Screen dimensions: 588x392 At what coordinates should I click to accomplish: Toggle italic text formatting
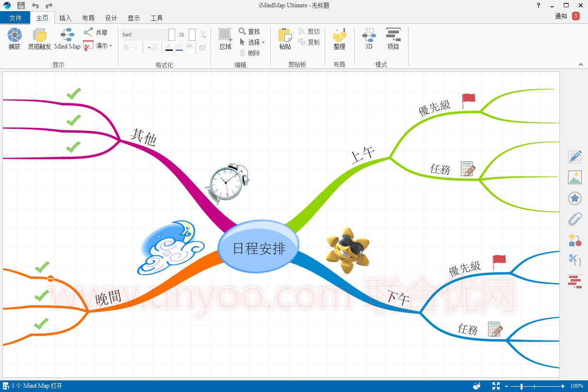tap(136, 47)
